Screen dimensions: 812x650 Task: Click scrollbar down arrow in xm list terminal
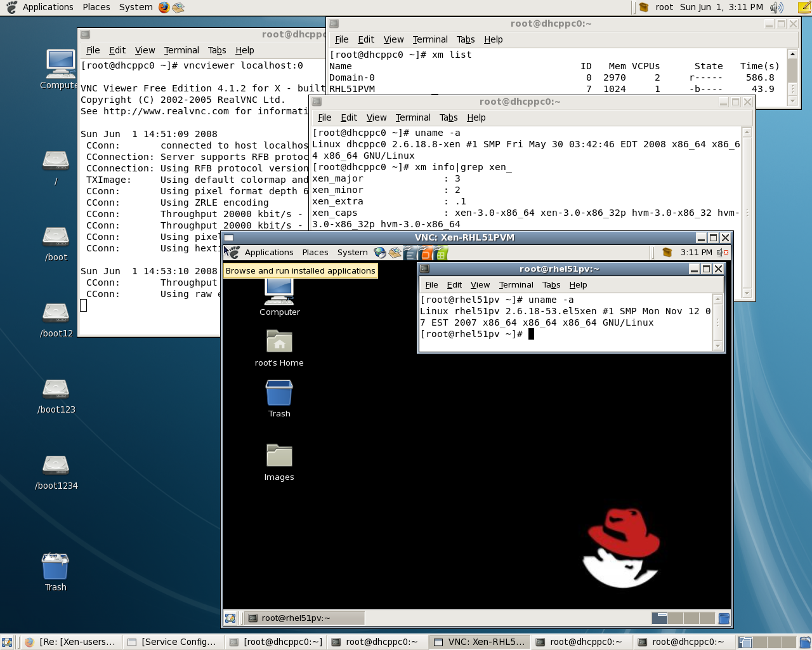click(792, 101)
